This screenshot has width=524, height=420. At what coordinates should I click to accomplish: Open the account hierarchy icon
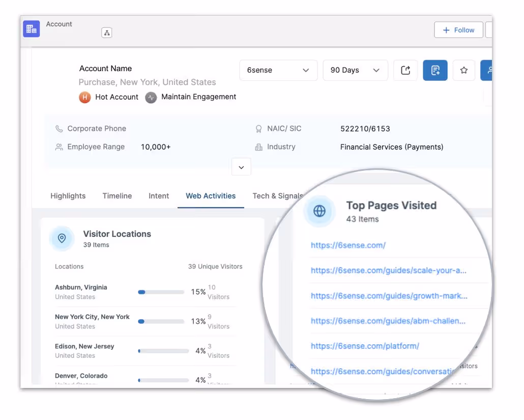click(107, 33)
